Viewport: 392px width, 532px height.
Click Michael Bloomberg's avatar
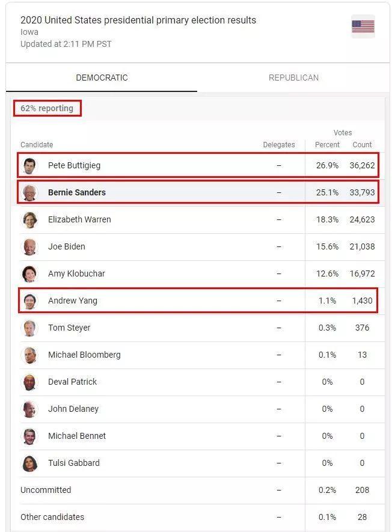[29, 355]
